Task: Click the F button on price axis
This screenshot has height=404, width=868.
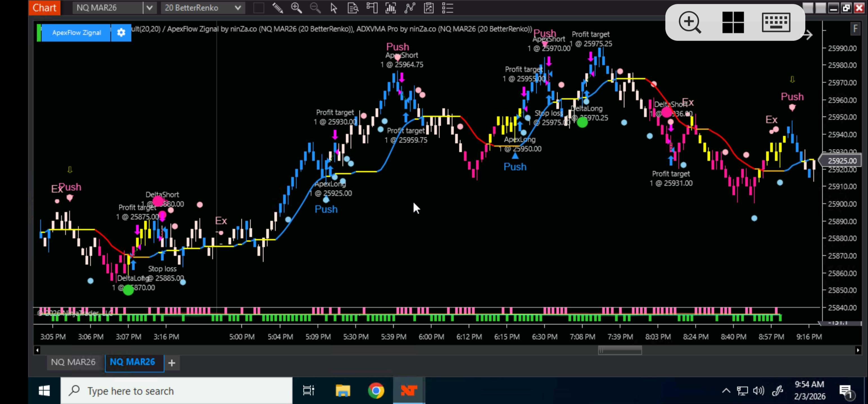Action: tap(855, 29)
